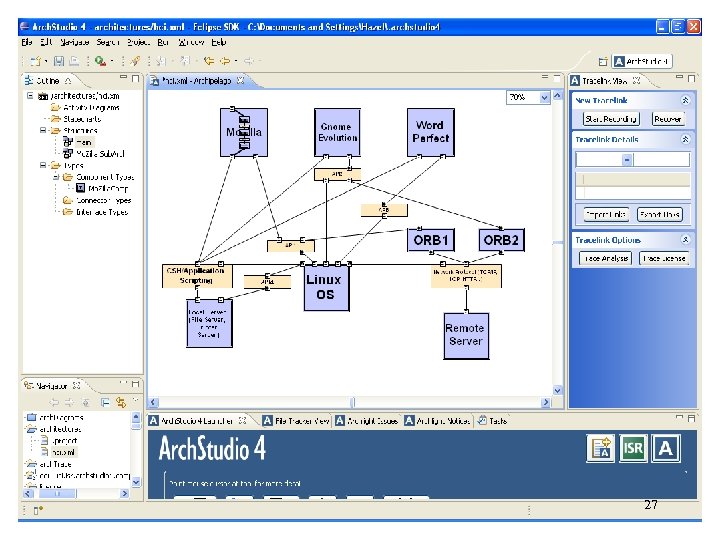Viewport: 720px width, 540px height.
Task: Collapse the Tracelink Options section
Action: point(685,240)
